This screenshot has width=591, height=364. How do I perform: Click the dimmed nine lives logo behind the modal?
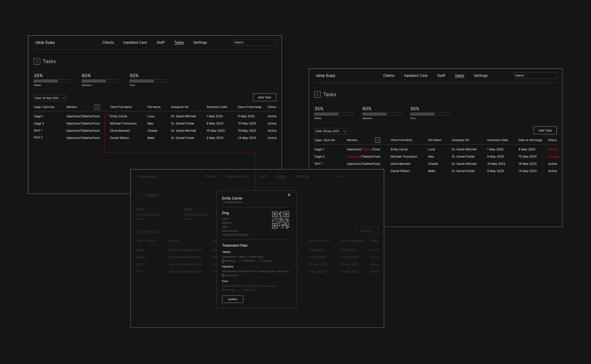point(147,176)
